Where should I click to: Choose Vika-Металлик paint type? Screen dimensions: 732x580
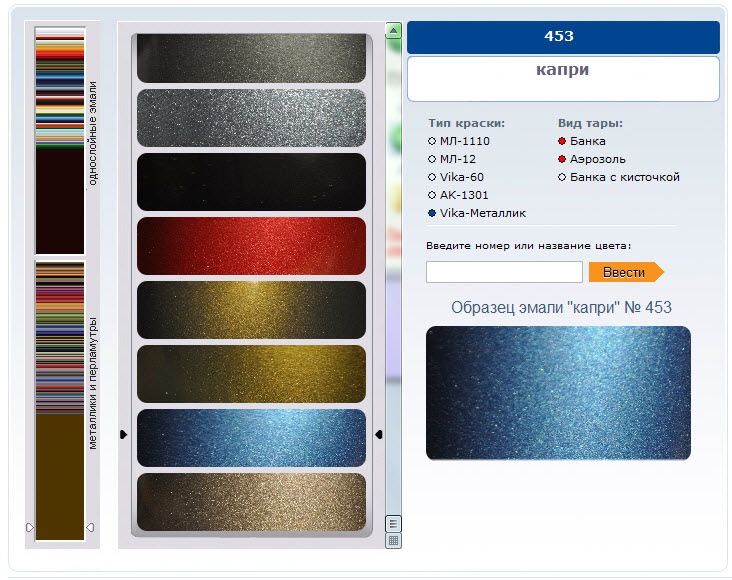(477, 213)
